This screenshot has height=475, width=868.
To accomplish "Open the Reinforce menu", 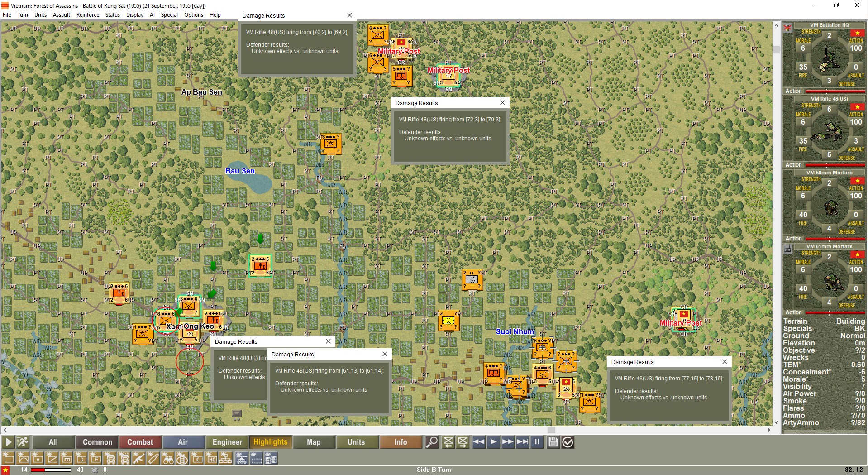I will (88, 15).
